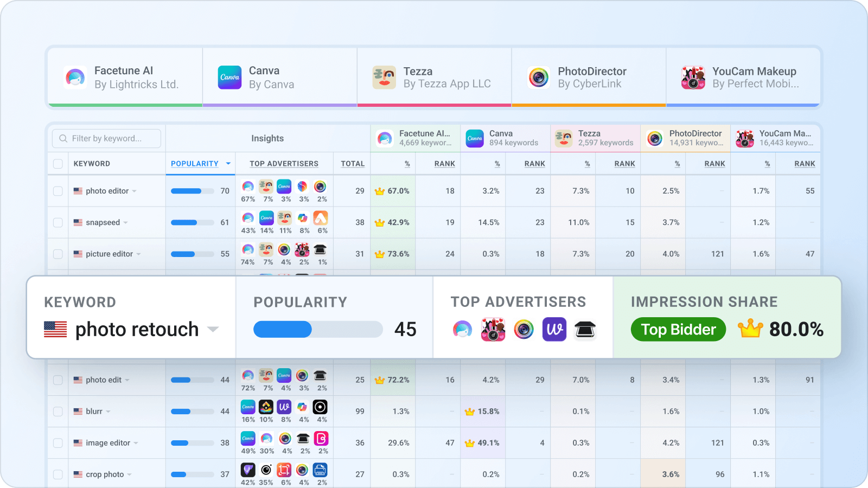Select the Insights panel header
This screenshot has width=868, height=488.
pyautogui.click(x=267, y=138)
